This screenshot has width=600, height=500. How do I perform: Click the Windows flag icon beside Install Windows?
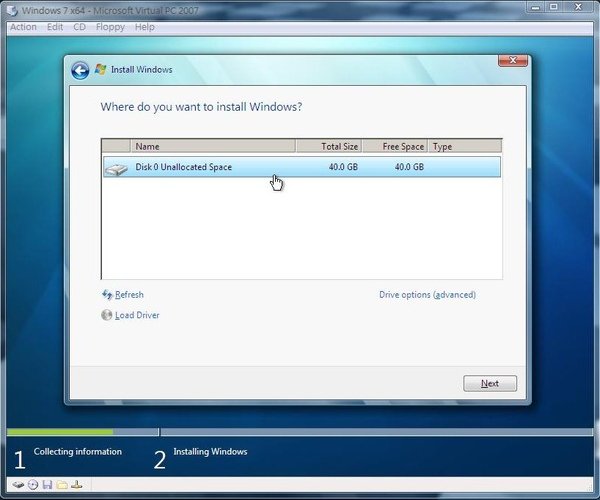(x=100, y=70)
